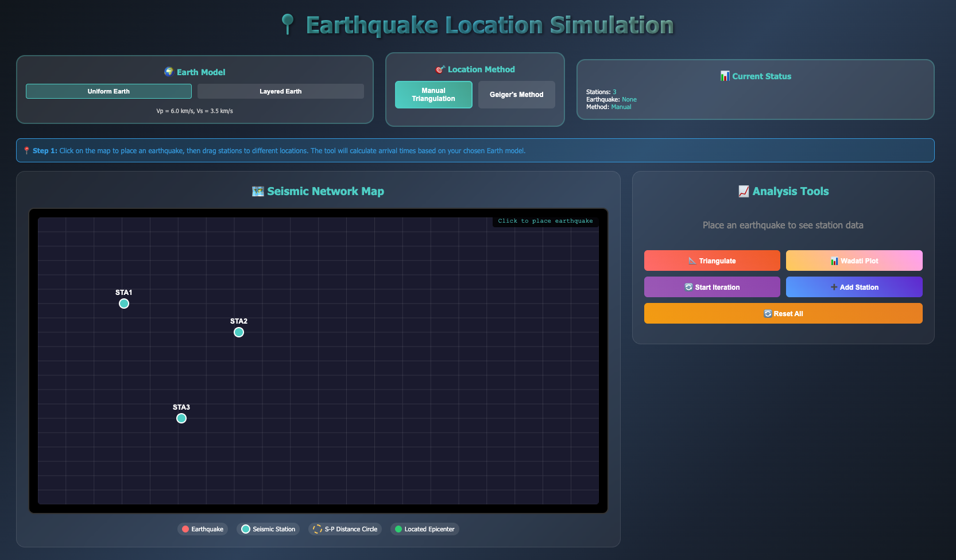Click the chart icon beside Analysis Tools
The width and height of the screenshot is (956, 560).
point(745,191)
